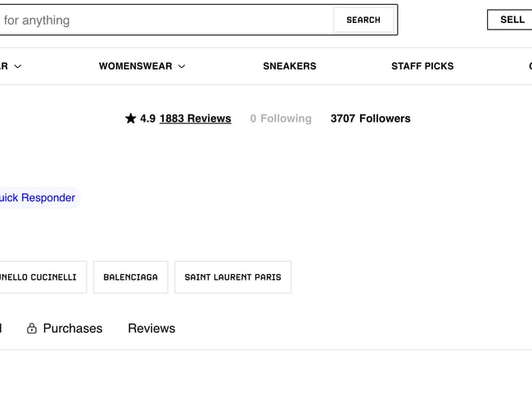Select the Saint Laurent Paris tag
532x409 pixels.
click(x=232, y=277)
